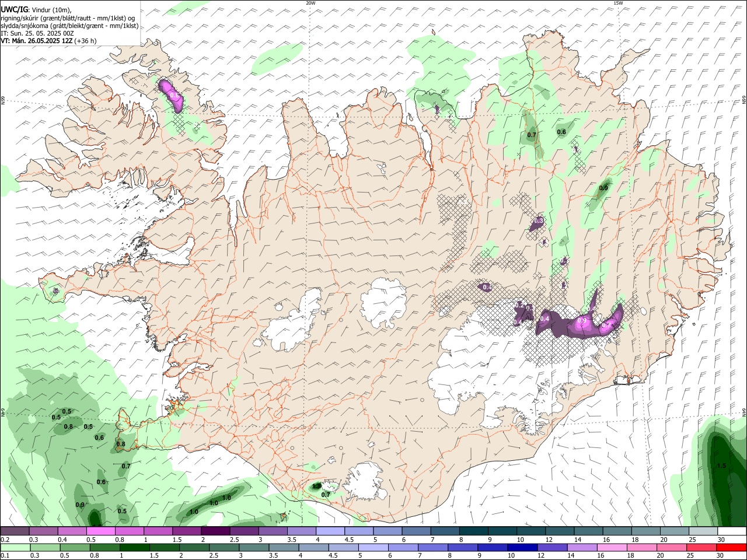The width and height of the screenshot is (747, 560).
Task: Select the lower legend swatch labeled 0.3
Action: 45,547
